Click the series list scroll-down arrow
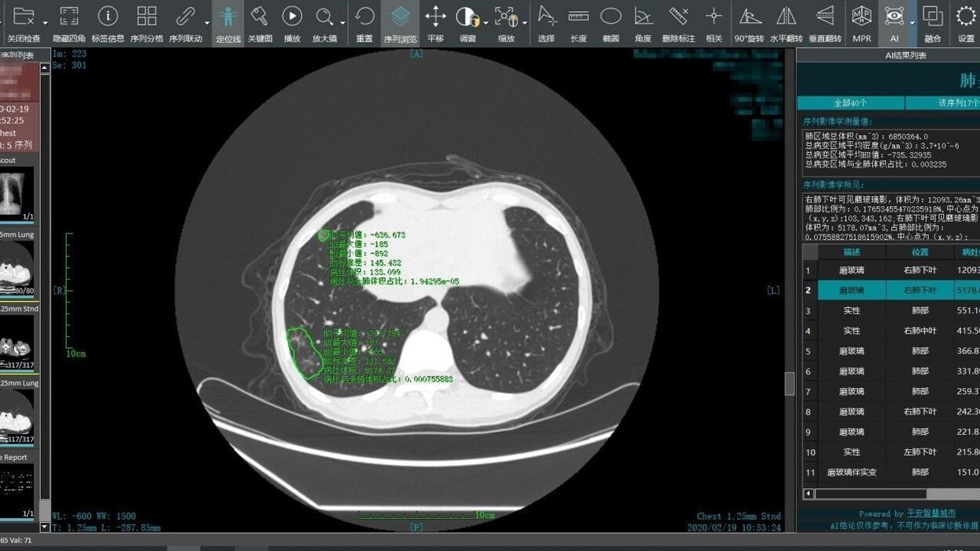980x551 pixels. pyautogui.click(x=45, y=527)
